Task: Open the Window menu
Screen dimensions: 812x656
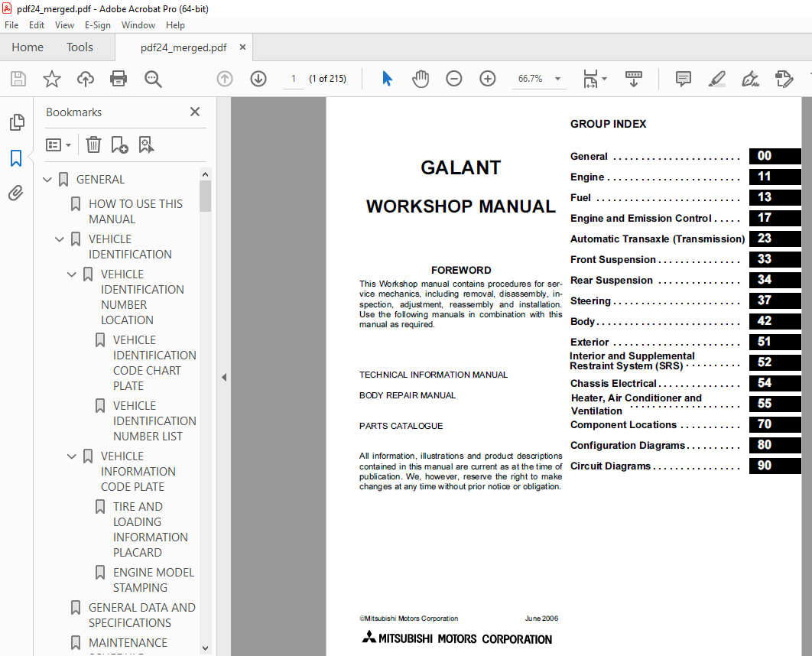Action: click(x=138, y=25)
